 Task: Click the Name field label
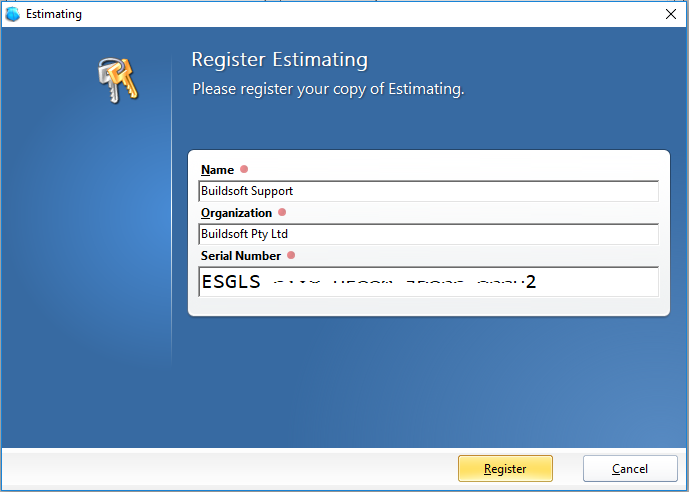[x=216, y=170]
